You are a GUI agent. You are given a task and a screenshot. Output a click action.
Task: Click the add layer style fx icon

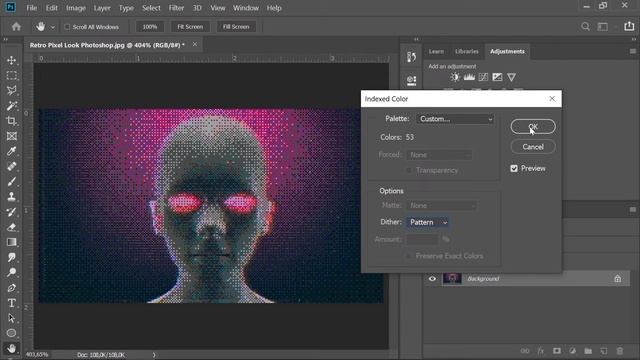[541, 351]
